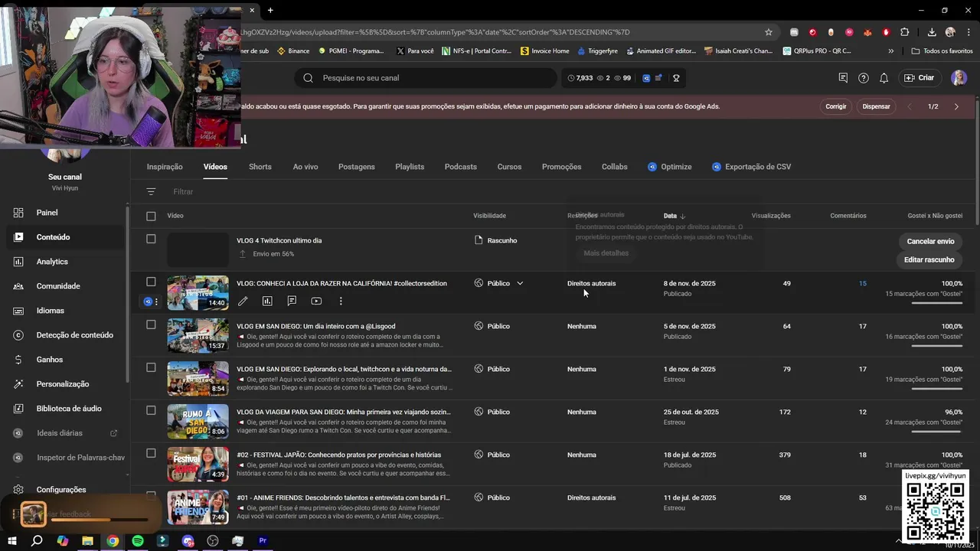Open analytics icon for Razer vlog
Image resolution: width=980 pixels, height=551 pixels.
click(267, 302)
